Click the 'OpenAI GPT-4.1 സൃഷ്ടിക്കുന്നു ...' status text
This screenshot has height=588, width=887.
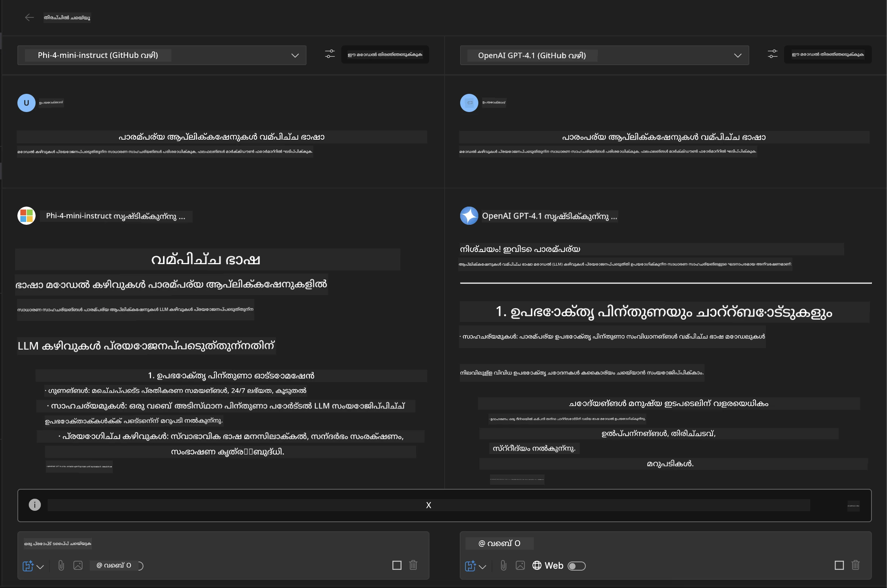point(549,216)
